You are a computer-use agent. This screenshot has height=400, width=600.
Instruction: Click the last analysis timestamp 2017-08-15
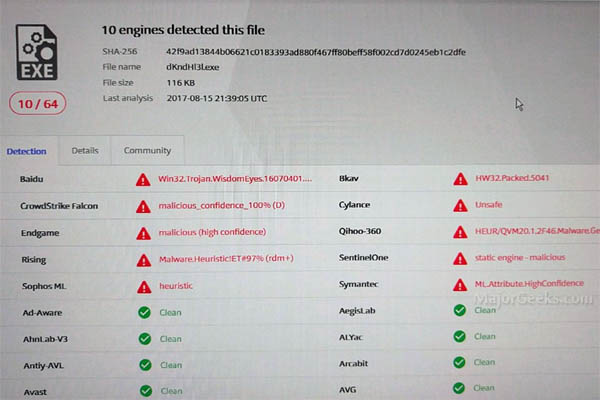coord(217,98)
